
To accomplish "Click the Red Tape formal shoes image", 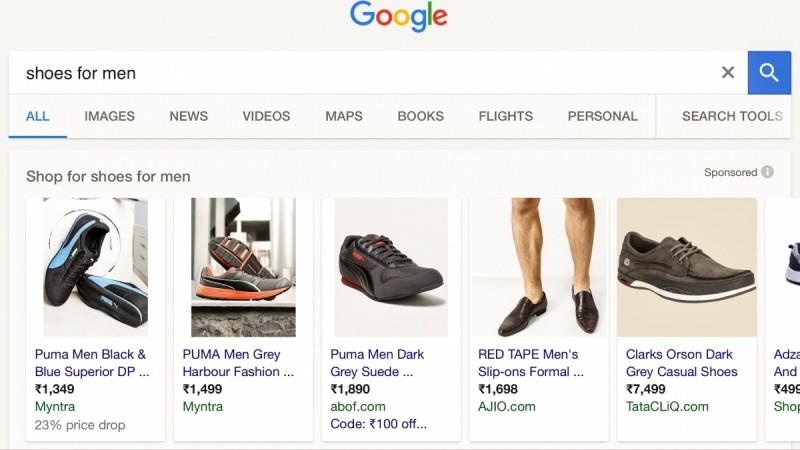I will 538,267.
